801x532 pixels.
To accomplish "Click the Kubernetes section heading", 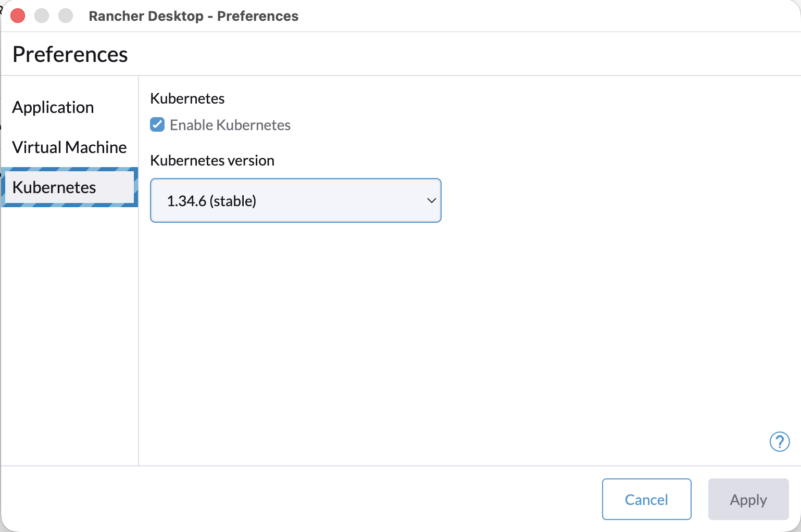I will tap(187, 98).
